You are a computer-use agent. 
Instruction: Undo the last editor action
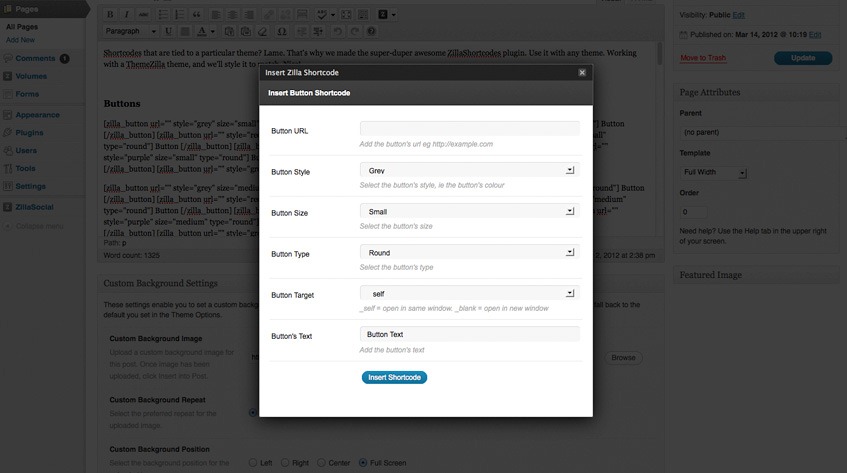(x=338, y=31)
